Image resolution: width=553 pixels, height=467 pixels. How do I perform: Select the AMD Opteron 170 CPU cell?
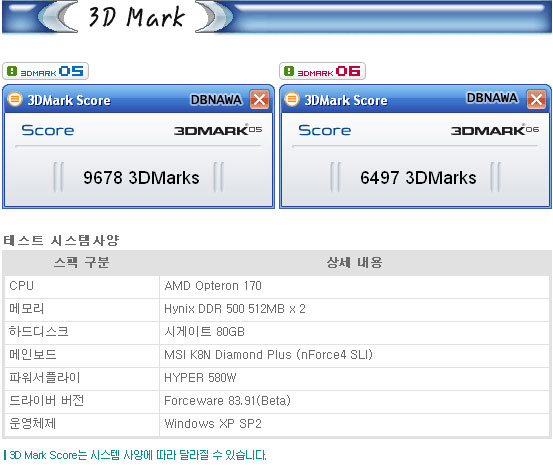[x=355, y=286]
